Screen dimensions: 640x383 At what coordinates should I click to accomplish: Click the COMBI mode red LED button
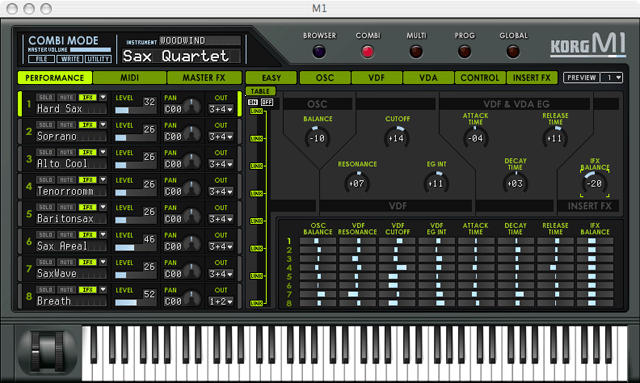coord(367,51)
